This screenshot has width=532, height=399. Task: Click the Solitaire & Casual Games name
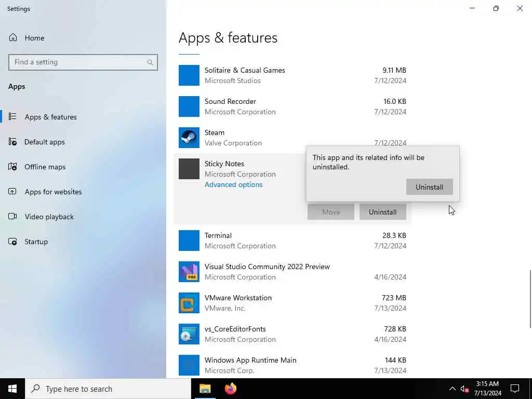click(x=245, y=70)
